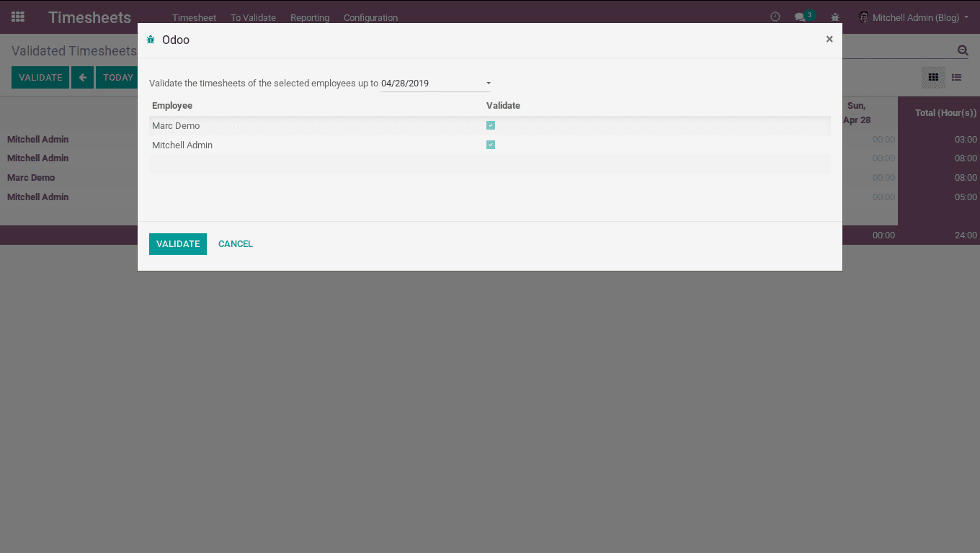Image resolution: width=980 pixels, height=553 pixels.
Task: Switch to list view icon
Action: [956, 78]
